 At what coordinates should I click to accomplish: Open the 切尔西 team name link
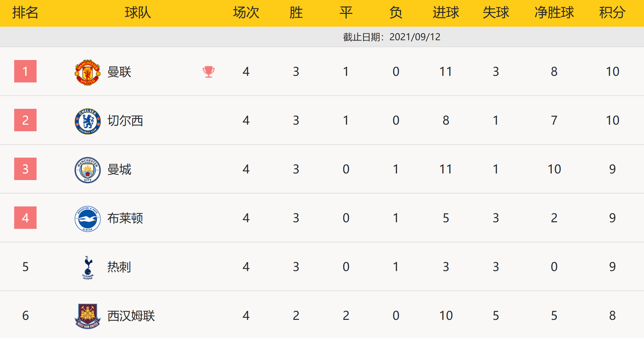click(x=125, y=121)
